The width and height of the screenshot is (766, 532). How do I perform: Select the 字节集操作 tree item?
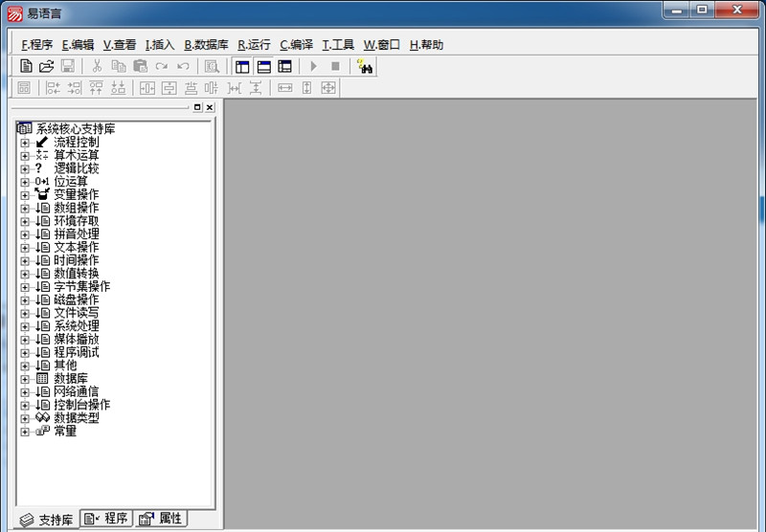pyautogui.click(x=82, y=286)
